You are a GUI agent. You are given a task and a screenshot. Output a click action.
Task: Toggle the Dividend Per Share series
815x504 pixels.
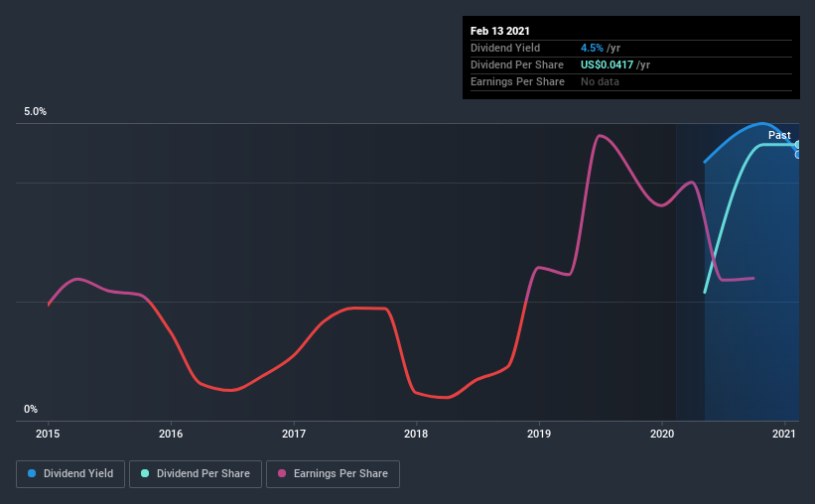coord(196,474)
